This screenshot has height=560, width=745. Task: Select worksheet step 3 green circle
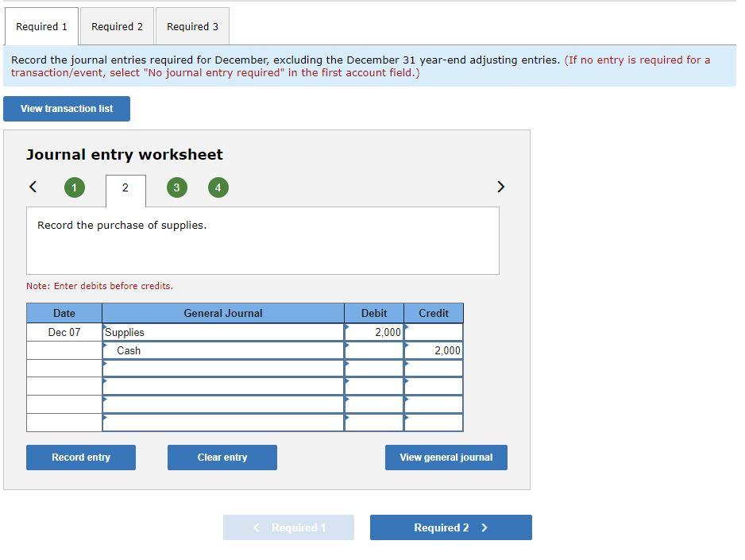click(x=176, y=187)
